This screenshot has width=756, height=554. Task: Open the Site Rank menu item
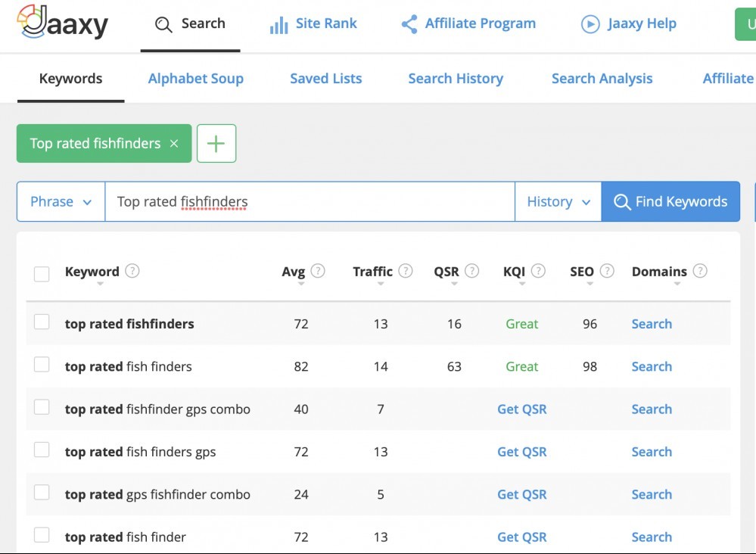click(313, 23)
